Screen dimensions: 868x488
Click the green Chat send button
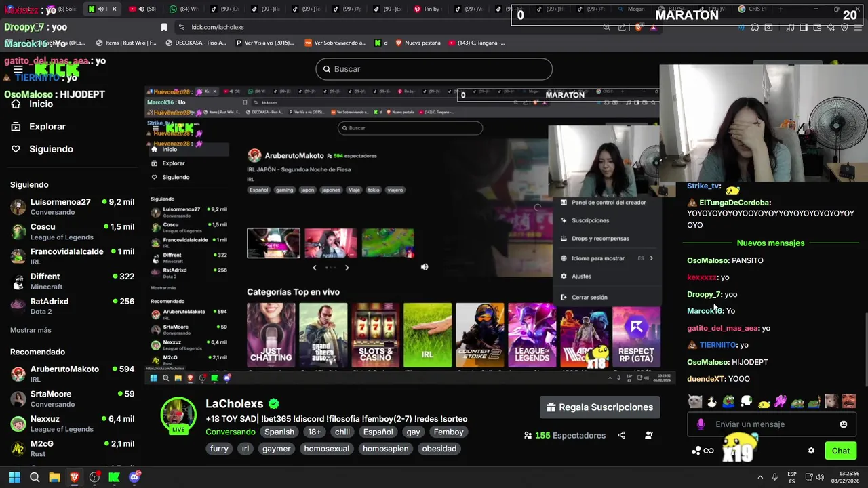coord(841,451)
